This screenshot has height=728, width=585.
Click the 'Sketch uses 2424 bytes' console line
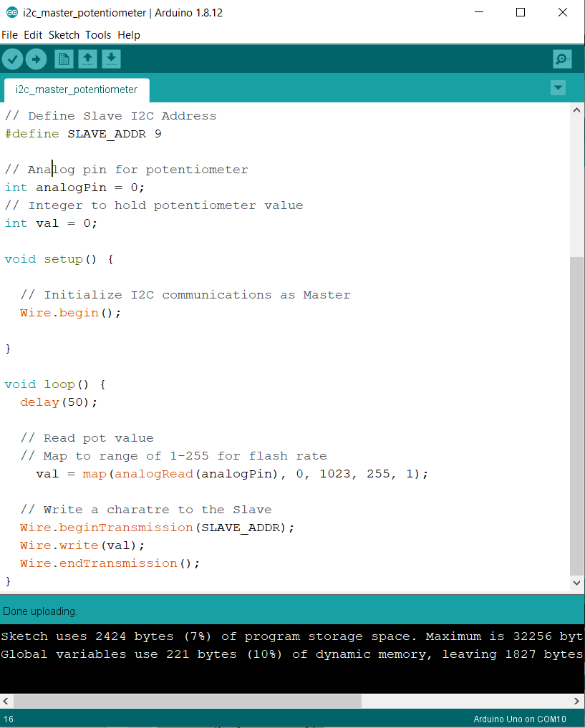pyautogui.click(x=291, y=636)
